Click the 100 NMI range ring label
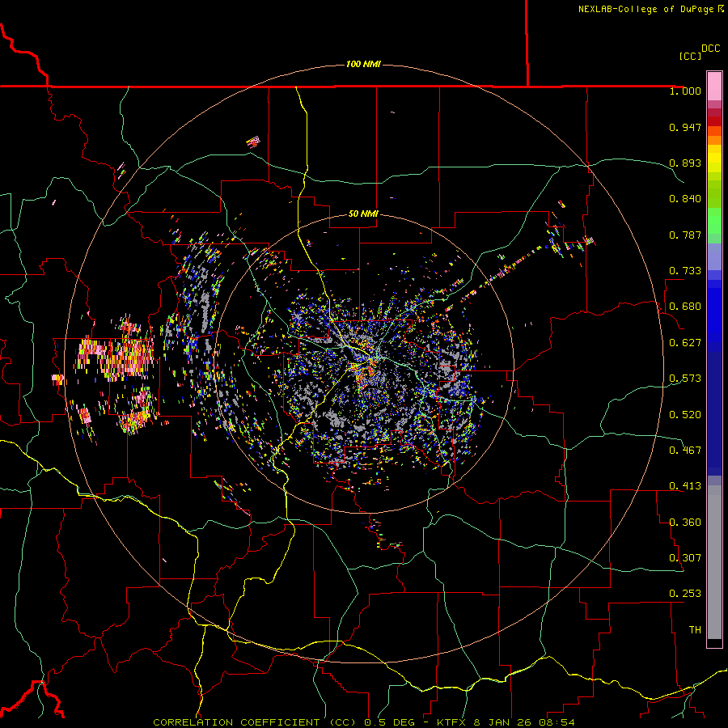The width and height of the screenshot is (728, 728). pyautogui.click(x=363, y=64)
